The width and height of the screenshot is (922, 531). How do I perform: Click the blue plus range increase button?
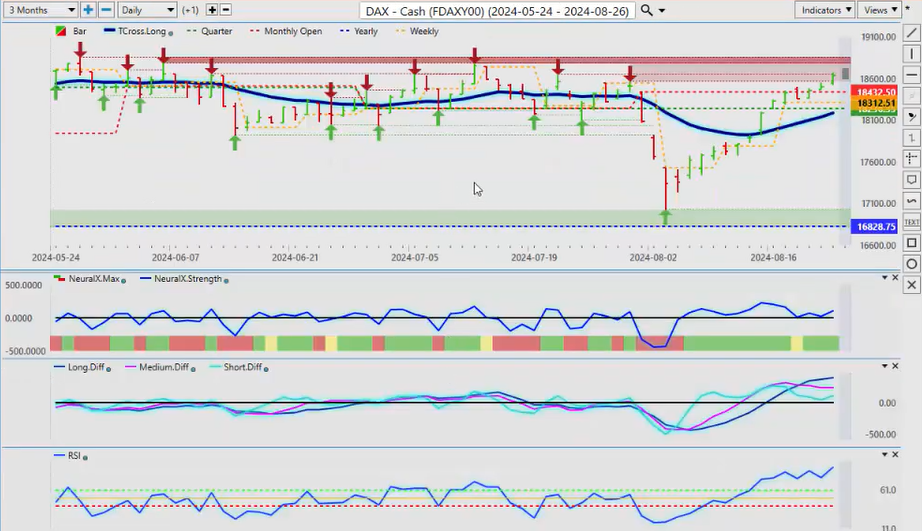pos(88,10)
